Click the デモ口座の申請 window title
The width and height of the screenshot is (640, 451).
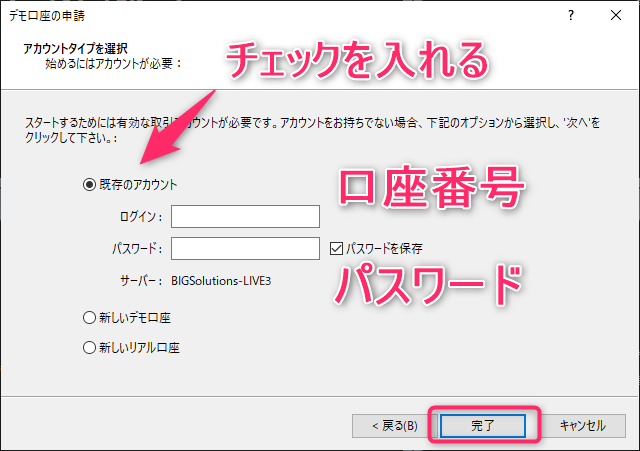coord(47,16)
